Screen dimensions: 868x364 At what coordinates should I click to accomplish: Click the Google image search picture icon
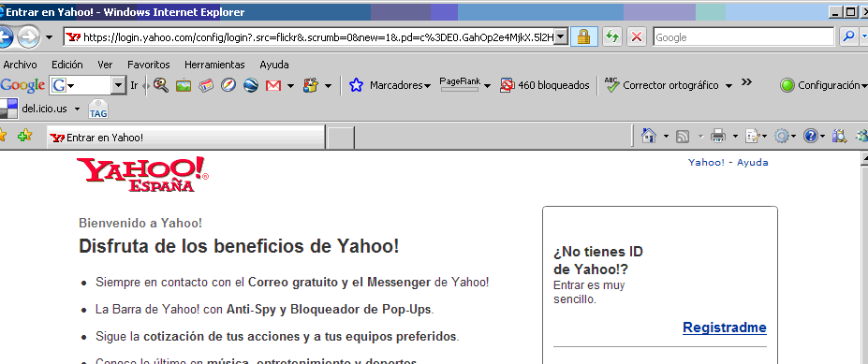tap(184, 86)
